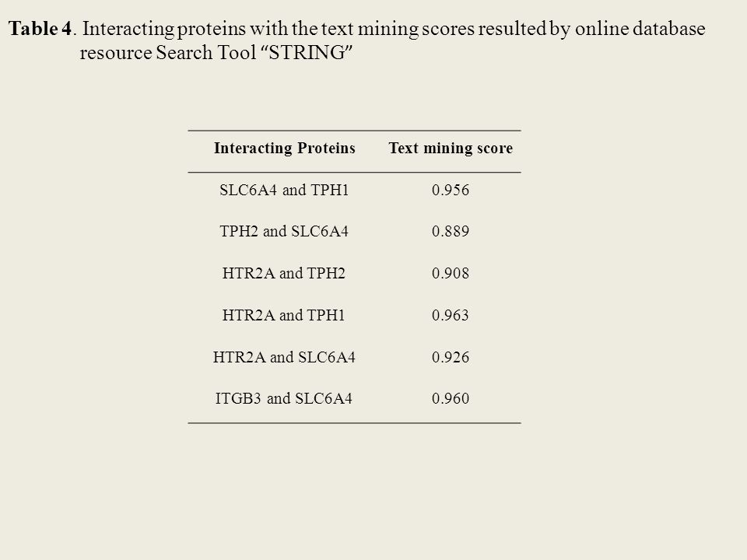Select the score value 0.963
This screenshot has height=560, width=747.
click(451, 315)
